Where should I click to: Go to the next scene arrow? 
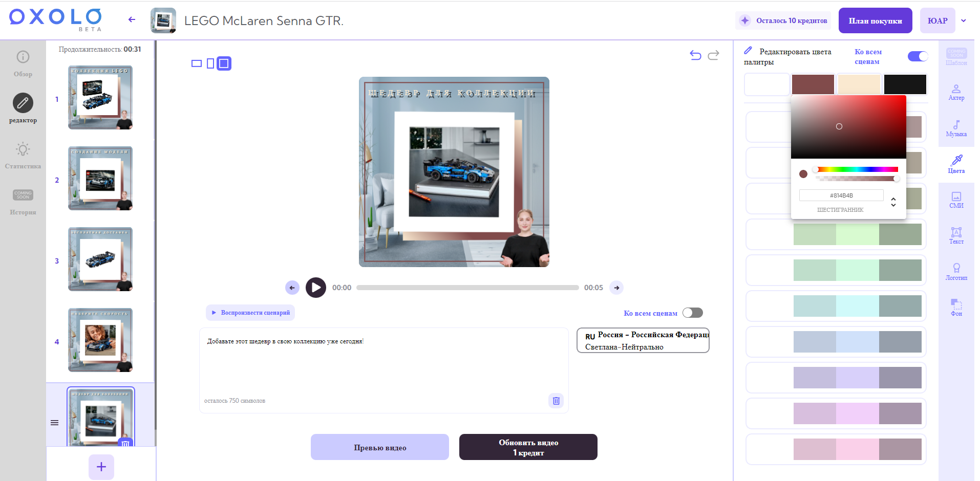click(x=617, y=288)
